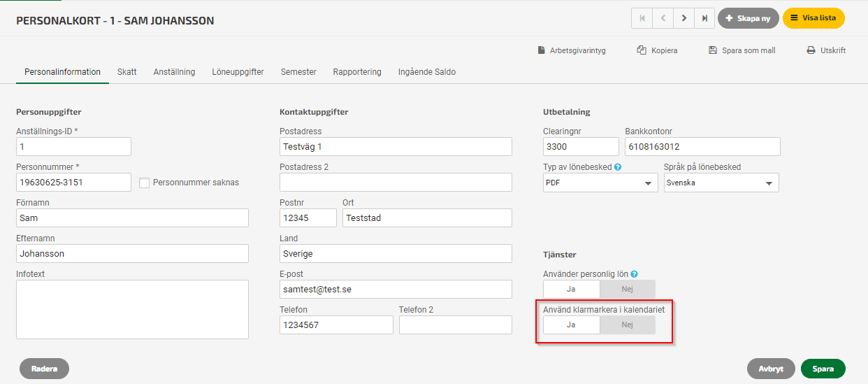The width and height of the screenshot is (868, 384).
Task: Select Nej for Använder personlig lön
Action: point(628,289)
